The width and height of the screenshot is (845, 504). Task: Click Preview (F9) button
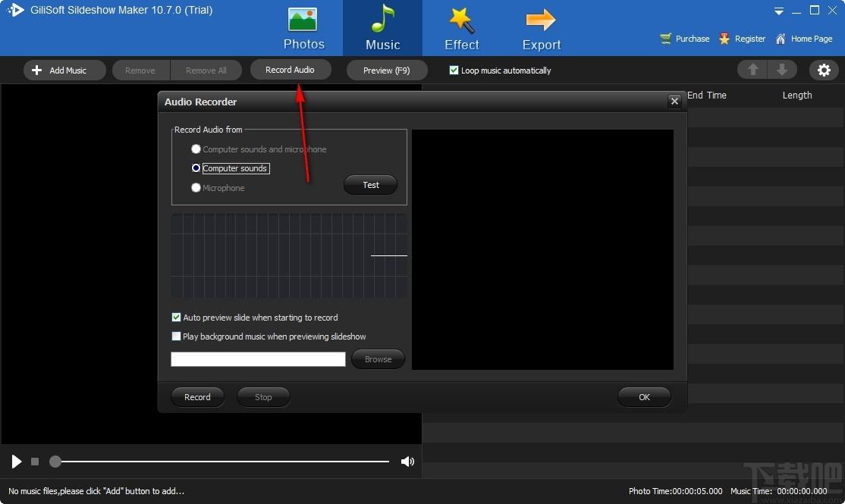(x=386, y=70)
